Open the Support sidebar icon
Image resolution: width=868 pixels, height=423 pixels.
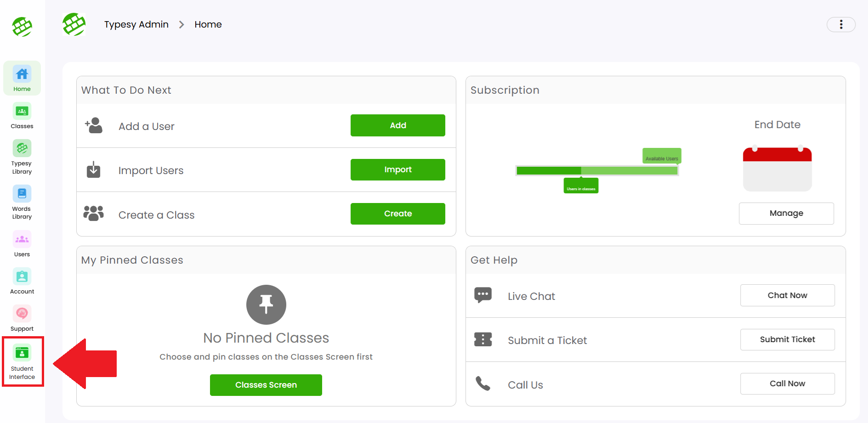22,318
